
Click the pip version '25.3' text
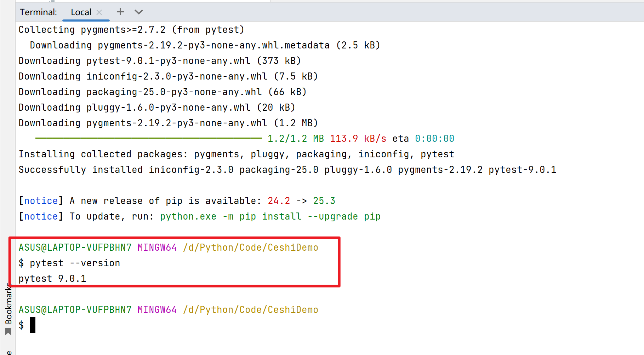tap(324, 201)
